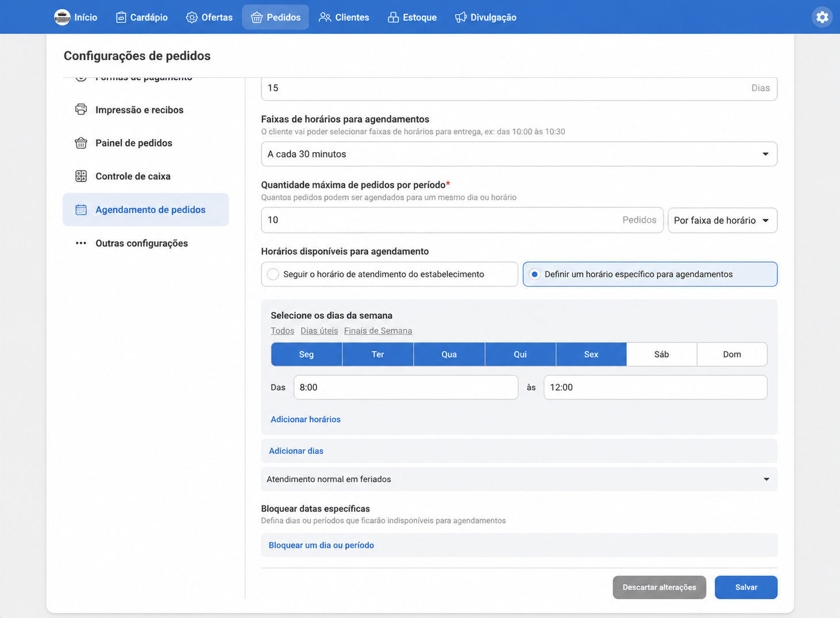Click Bloquear um dia ou período
The height and width of the screenshot is (618, 840).
click(x=519, y=545)
